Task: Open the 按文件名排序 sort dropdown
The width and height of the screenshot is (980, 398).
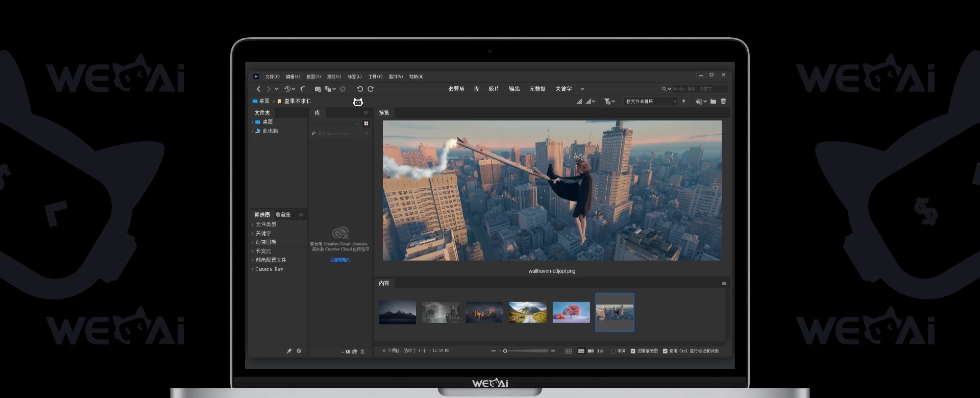Action: (x=651, y=102)
